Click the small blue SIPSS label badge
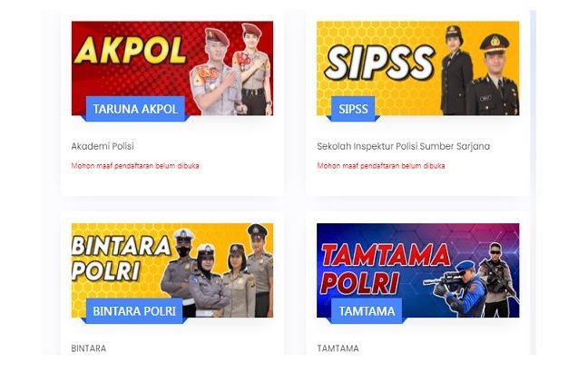The width and height of the screenshot is (588, 372). tap(353, 109)
